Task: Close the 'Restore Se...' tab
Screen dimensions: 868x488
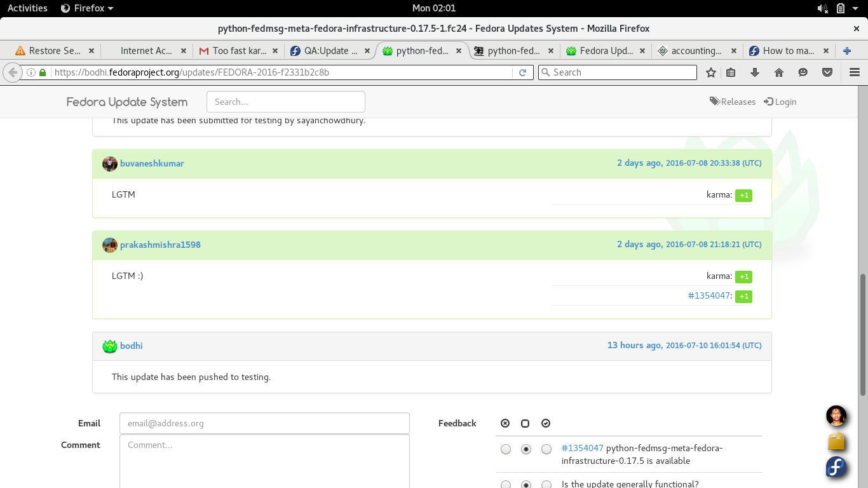Action: pos(92,51)
